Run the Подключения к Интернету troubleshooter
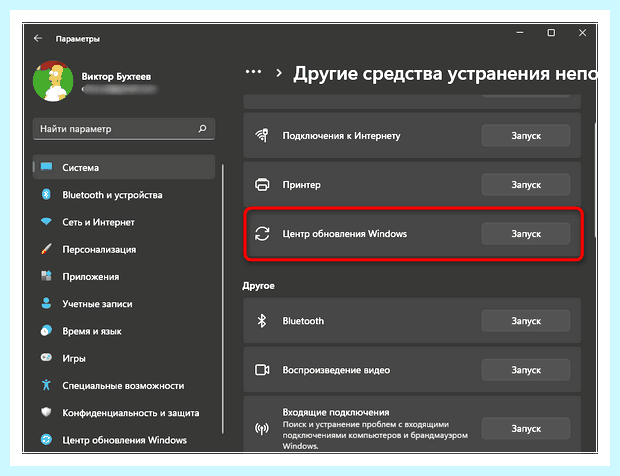Screen dimensions: 620x476 point(526,136)
